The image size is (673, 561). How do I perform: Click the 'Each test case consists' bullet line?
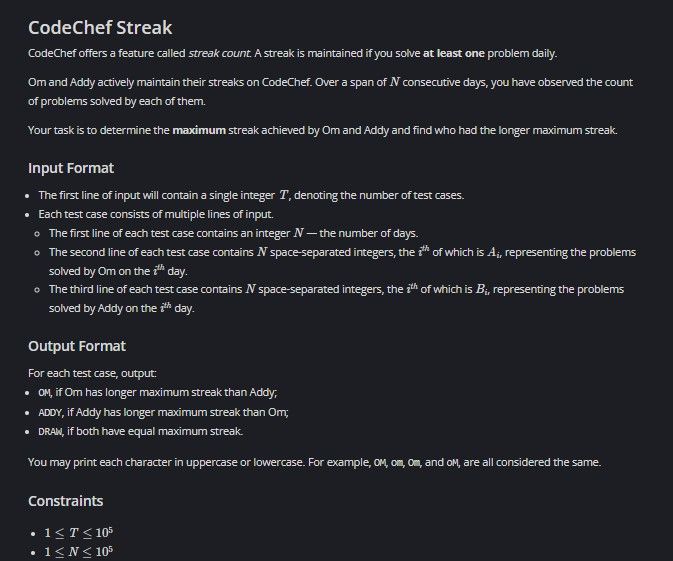click(156, 214)
